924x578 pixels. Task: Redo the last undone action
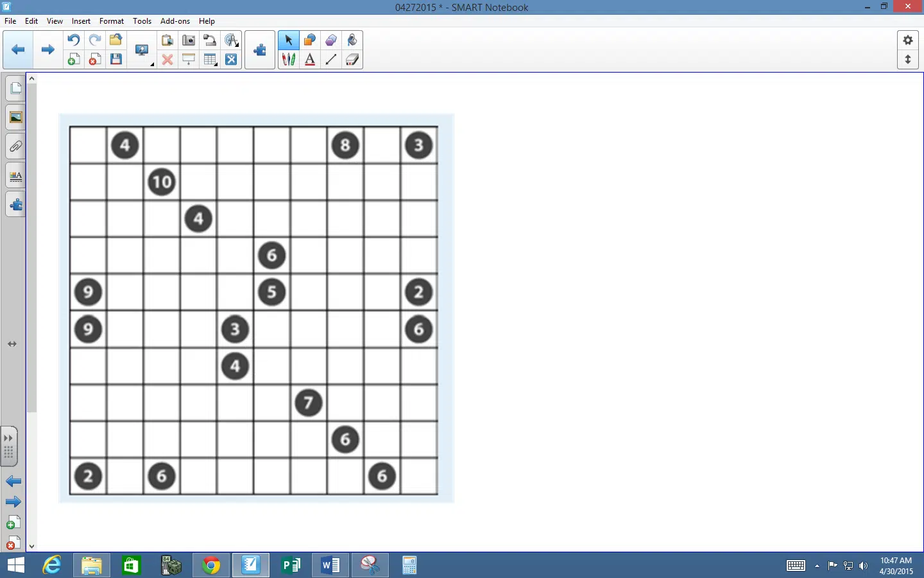click(95, 40)
